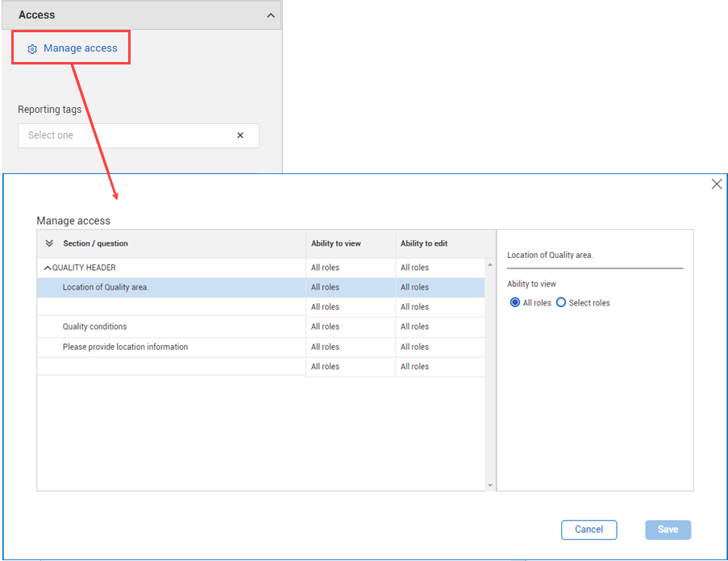Collapse the Access panel section
728x561 pixels.
(x=270, y=15)
